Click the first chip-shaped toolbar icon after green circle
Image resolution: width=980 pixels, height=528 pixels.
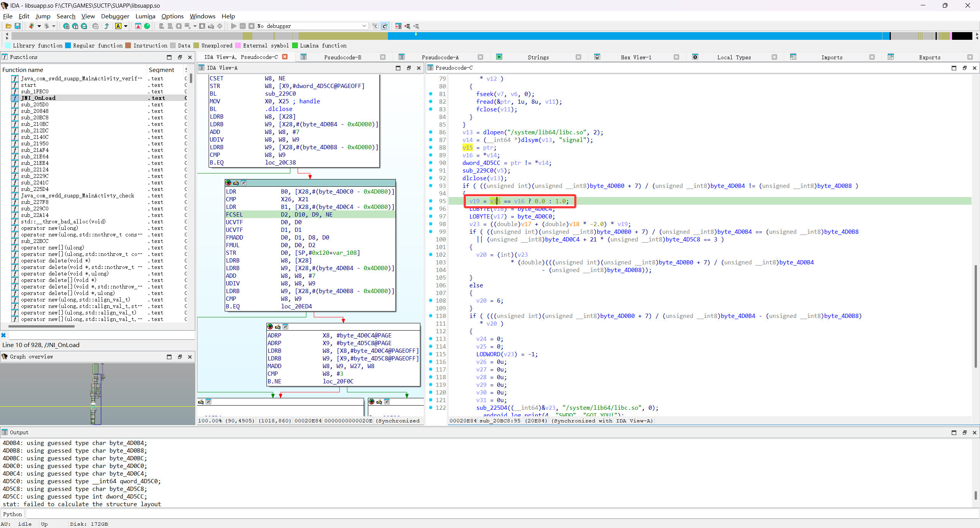162,26
